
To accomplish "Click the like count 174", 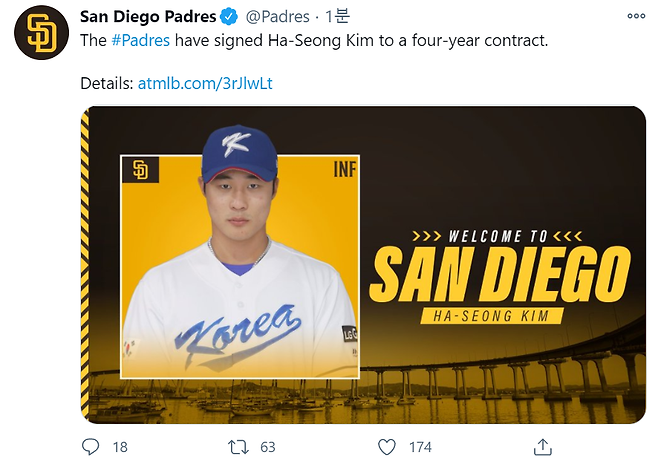I will click(420, 447).
